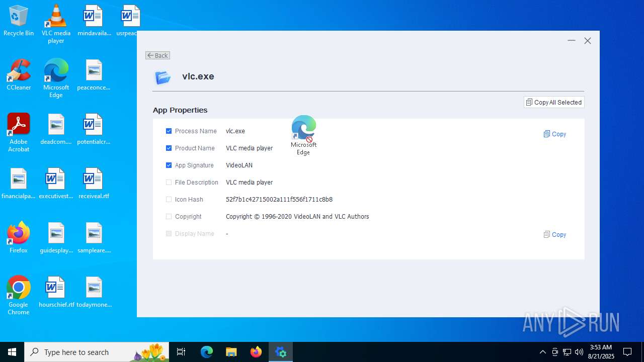644x362 pixels.
Task: Open Microsoft Edge shortcut beside CCleaner
Action: pos(56,78)
